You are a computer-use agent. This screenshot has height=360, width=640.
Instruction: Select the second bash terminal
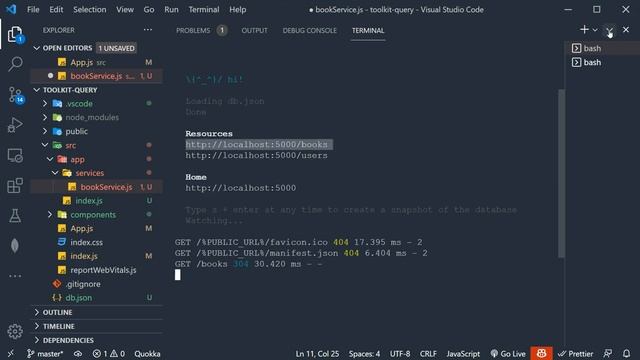603,62
